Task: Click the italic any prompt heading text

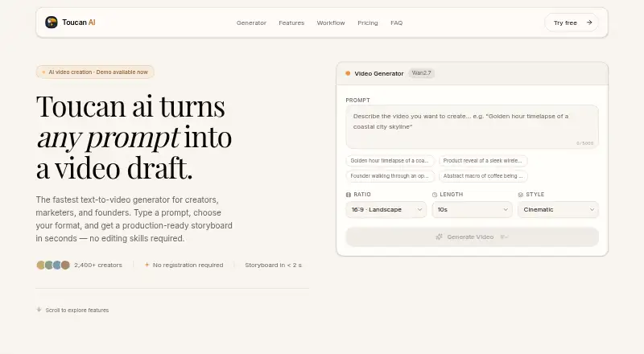Action: (108, 138)
